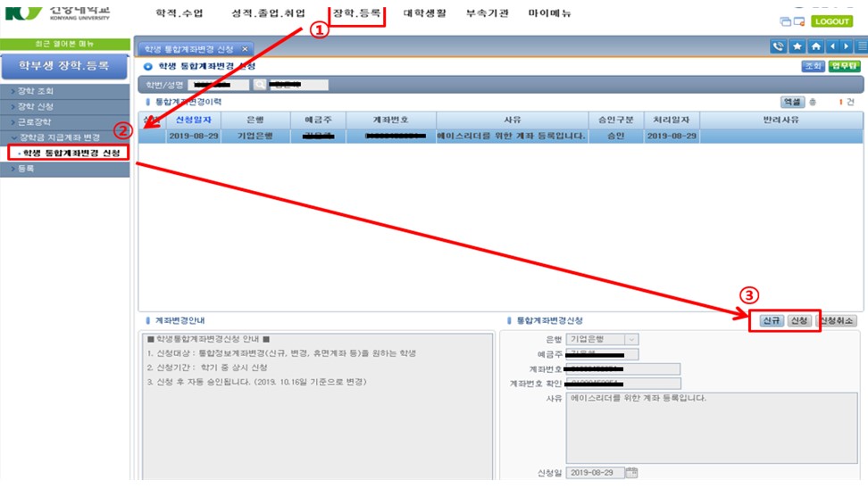Click the left arrow previous-tab icon
The height and width of the screenshot is (489, 868).
point(832,47)
